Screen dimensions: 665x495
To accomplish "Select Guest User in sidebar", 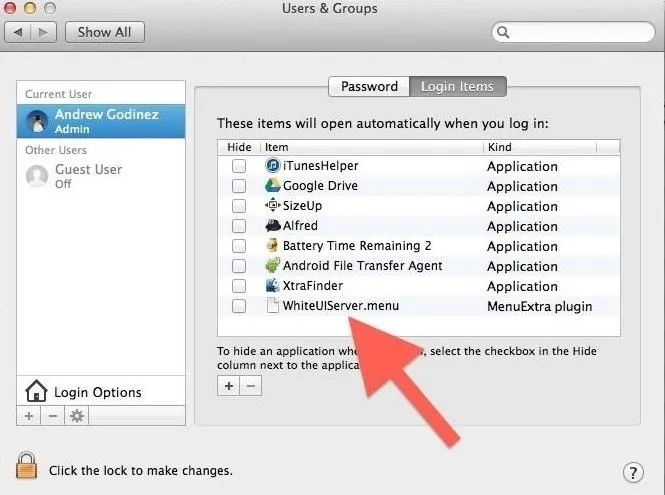I will tap(101, 176).
